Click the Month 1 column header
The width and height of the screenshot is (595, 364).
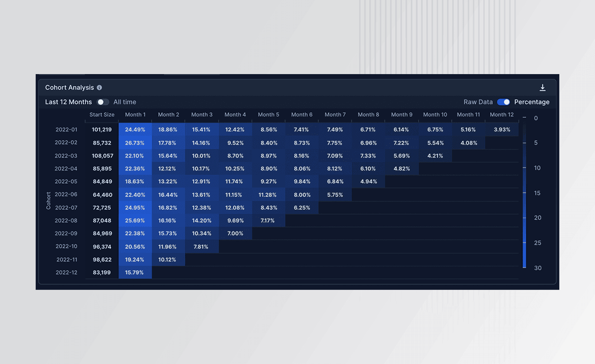click(135, 114)
